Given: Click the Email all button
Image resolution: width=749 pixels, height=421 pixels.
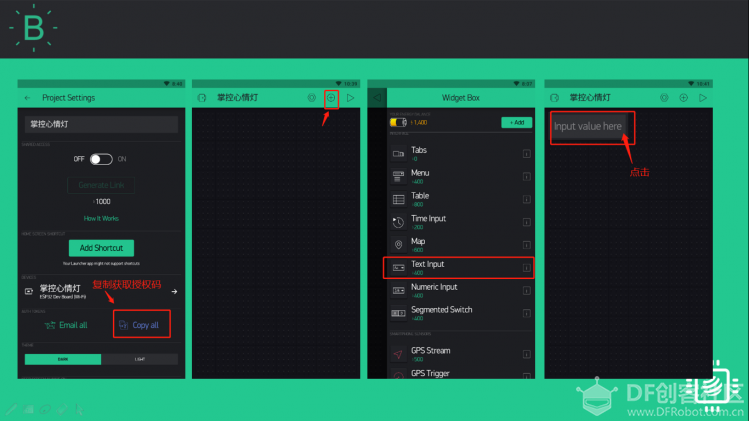Looking at the screenshot, I should coord(66,325).
